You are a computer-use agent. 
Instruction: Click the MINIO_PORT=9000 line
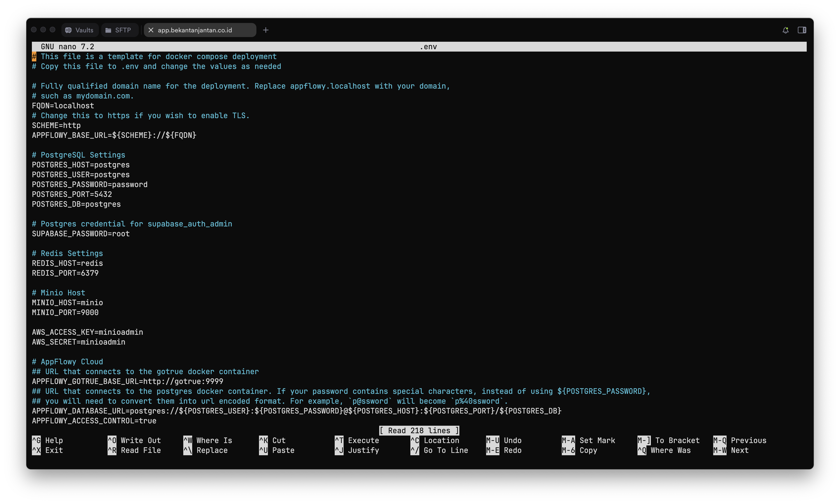[65, 312]
